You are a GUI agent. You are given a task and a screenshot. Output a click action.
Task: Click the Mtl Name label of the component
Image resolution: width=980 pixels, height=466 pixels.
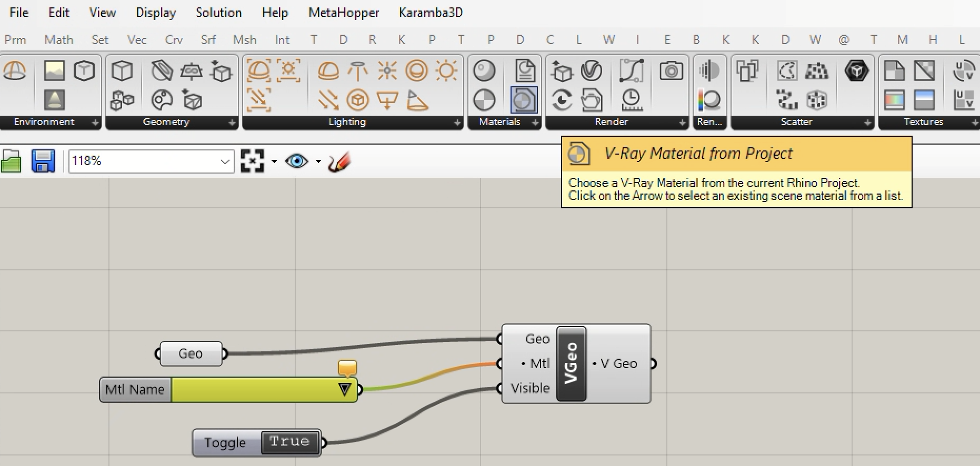(x=135, y=390)
